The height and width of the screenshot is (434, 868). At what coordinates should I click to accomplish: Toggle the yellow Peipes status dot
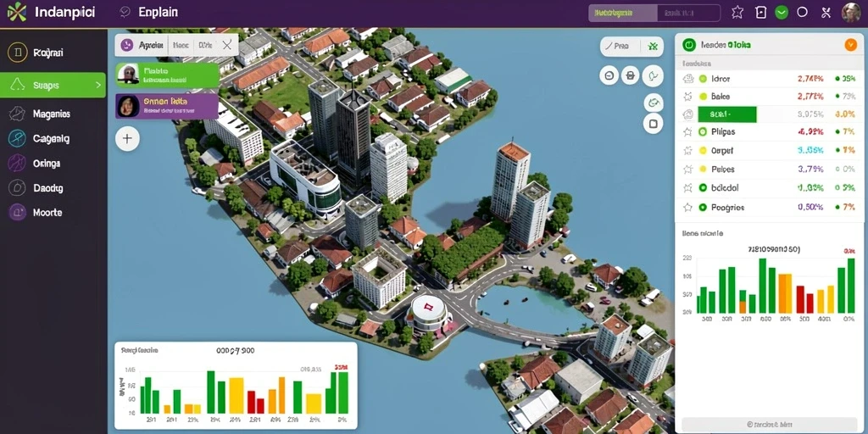coord(703,170)
